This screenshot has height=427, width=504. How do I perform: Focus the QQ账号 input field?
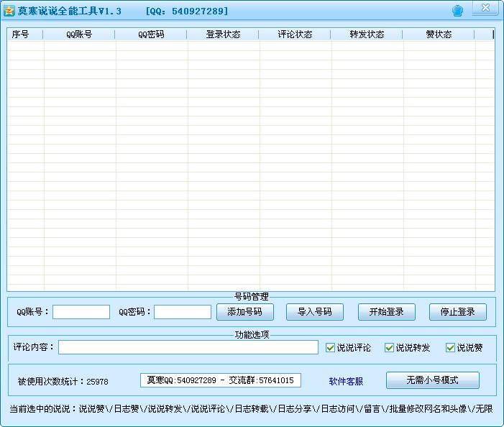click(81, 312)
